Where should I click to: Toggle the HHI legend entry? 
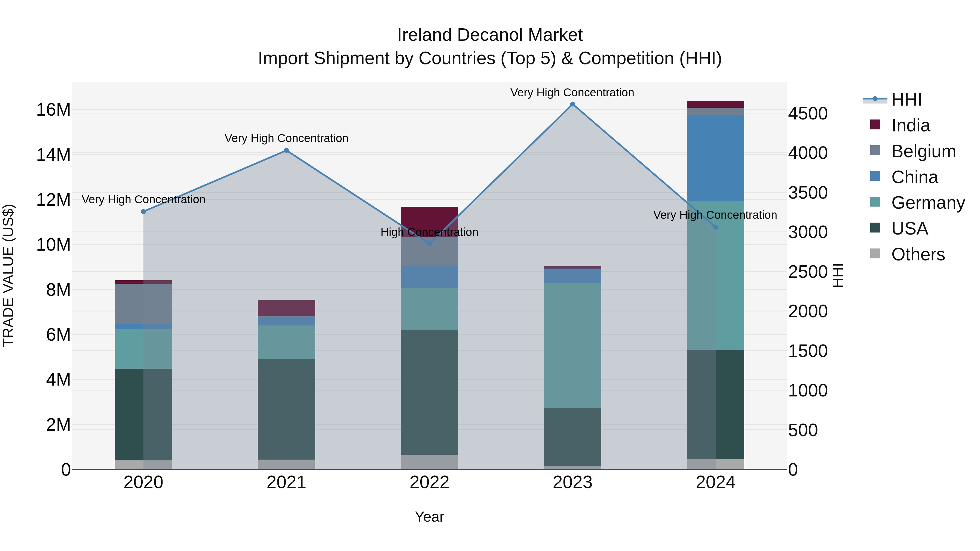point(893,100)
